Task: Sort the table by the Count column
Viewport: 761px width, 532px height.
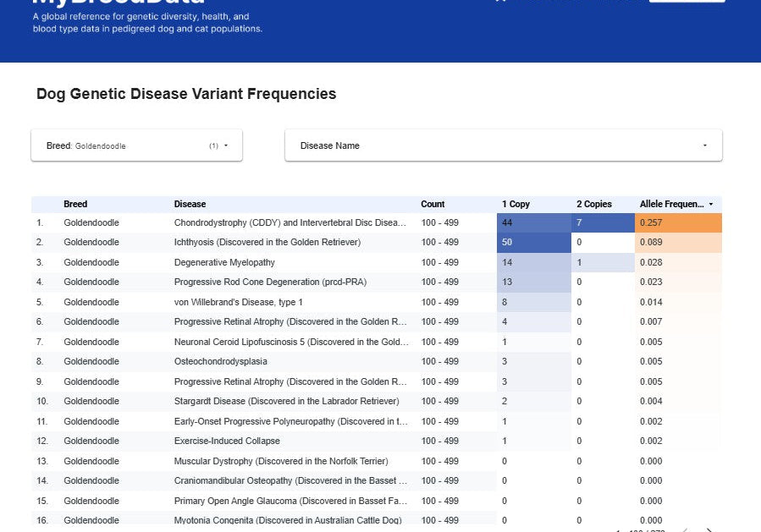Action: (x=433, y=204)
